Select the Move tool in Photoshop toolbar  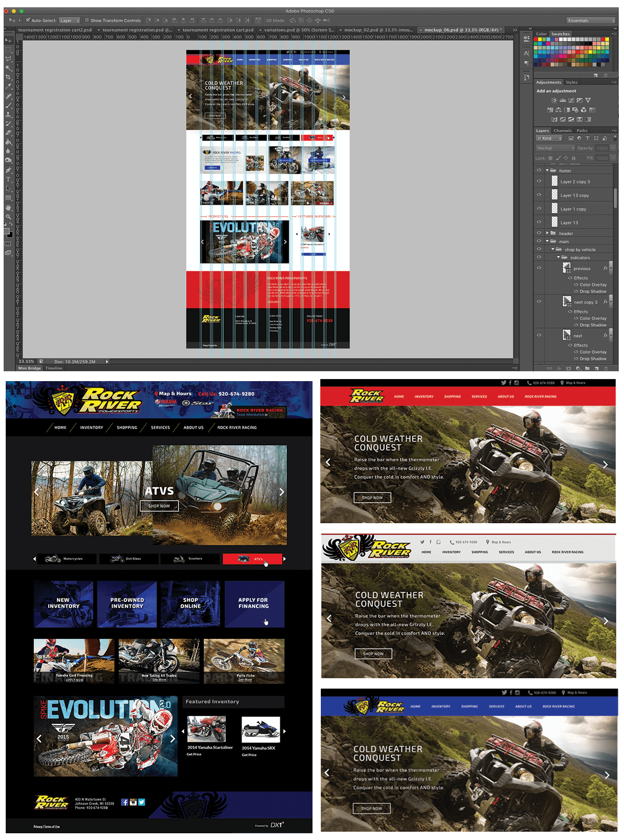[x=8, y=40]
